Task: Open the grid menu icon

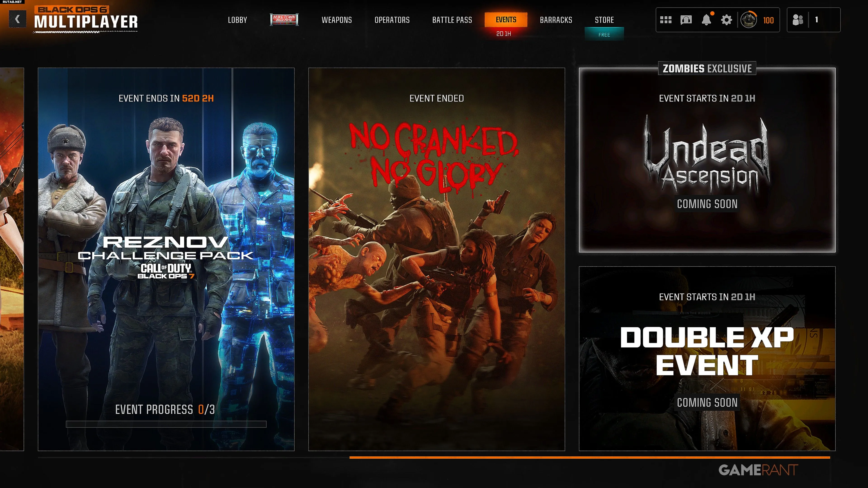Action: [x=665, y=20]
